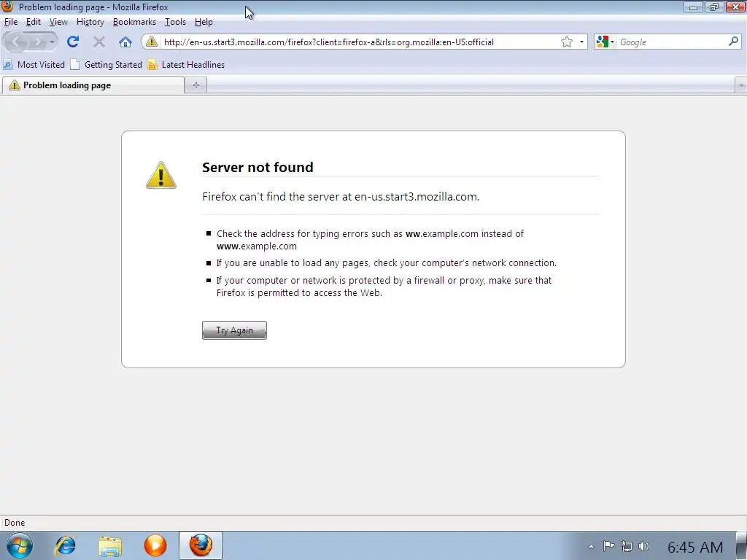The image size is (747, 560).
Task: Click the Server not found heading
Action: pyautogui.click(x=258, y=167)
